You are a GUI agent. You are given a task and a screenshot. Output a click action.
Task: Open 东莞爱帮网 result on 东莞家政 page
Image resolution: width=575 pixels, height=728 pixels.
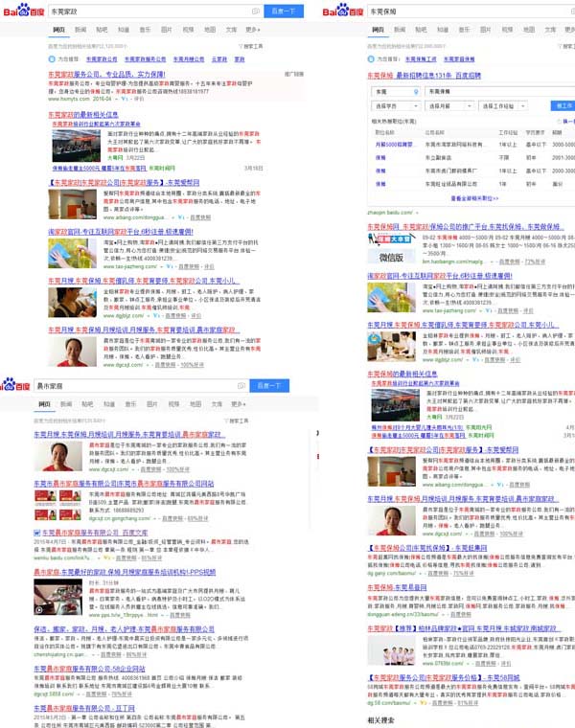124,182
